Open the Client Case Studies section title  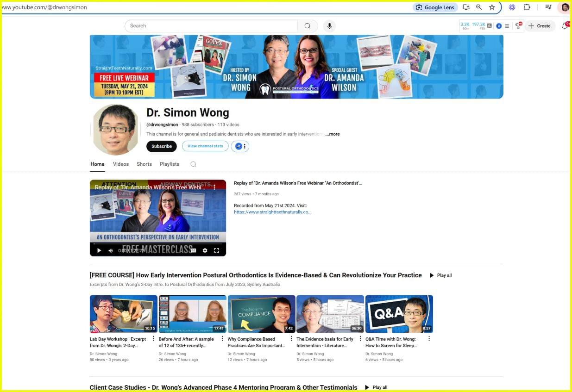point(224,387)
